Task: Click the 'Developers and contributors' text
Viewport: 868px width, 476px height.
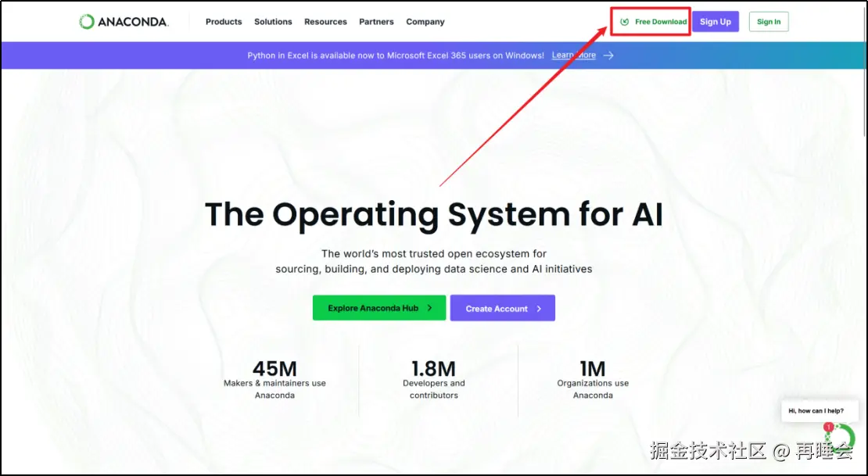Action: coord(433,389)
